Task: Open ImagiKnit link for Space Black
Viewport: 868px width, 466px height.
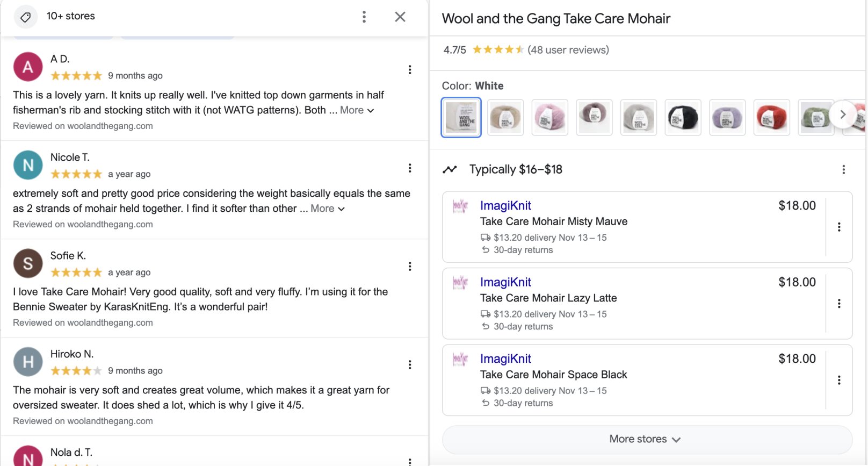Action: coord(505,359)
